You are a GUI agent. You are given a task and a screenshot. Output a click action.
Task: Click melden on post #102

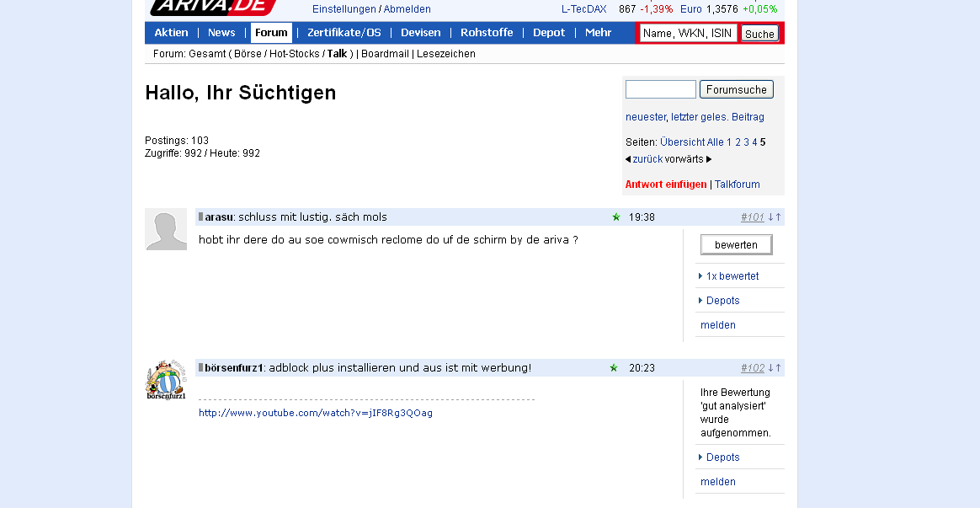(718, 482)
